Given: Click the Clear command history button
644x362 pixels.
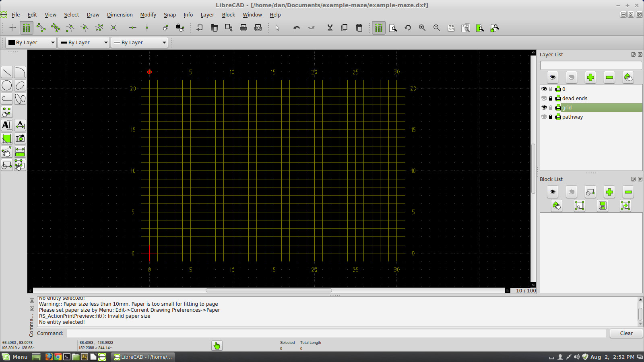Looking at the screenshot, I should [626, 333].
